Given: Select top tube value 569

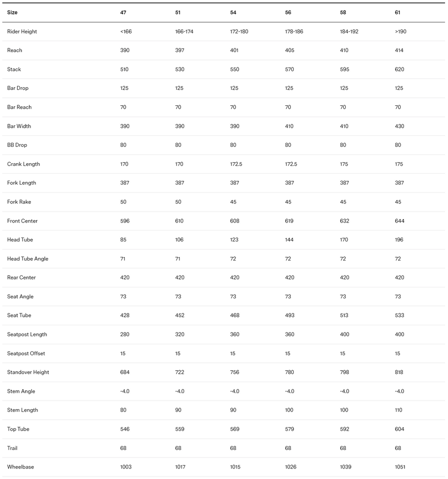Looking at the screenshot, I should pos(234,429).
